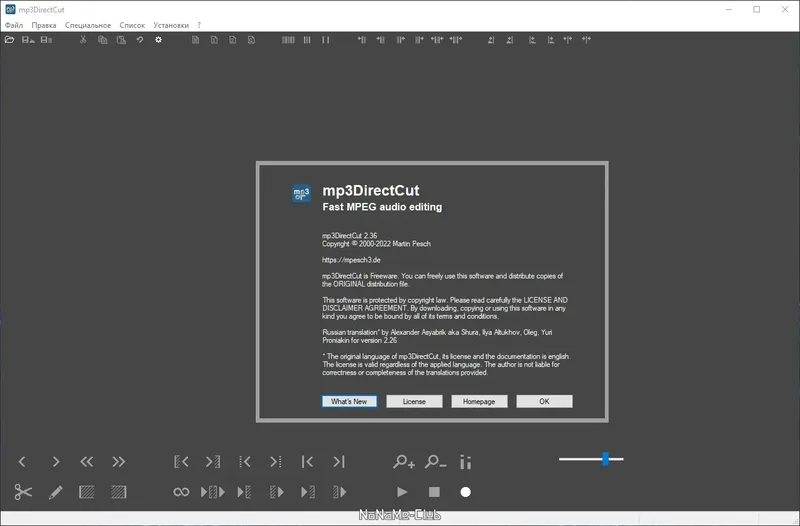The height and width of the screenshot is (526, 800).
Task: Go to selection end (right arrow, hatched bar)
Action: pos(213,462)
